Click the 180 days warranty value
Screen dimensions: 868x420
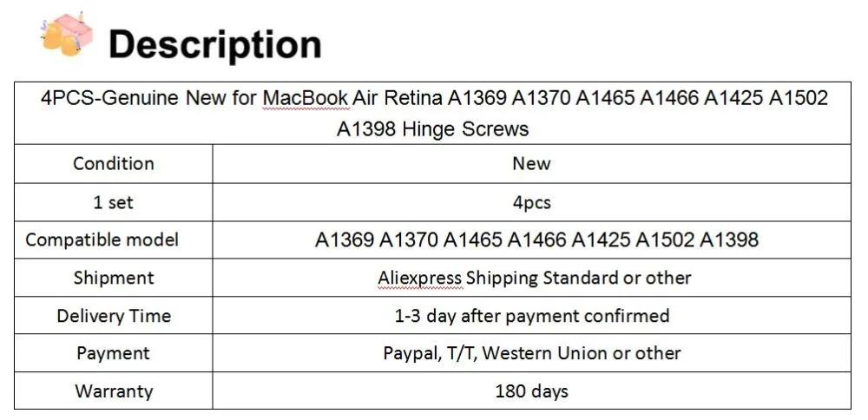531,391
